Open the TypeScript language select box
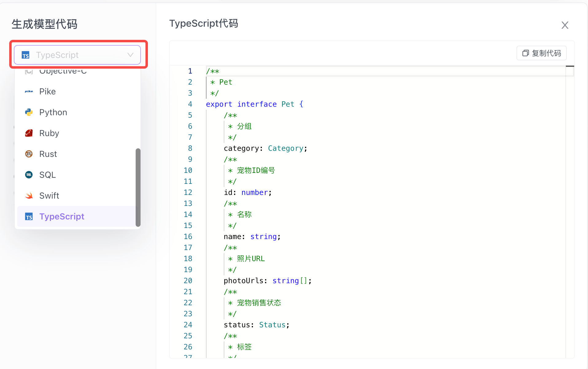588x369 pixels. (x=77, y=55)
